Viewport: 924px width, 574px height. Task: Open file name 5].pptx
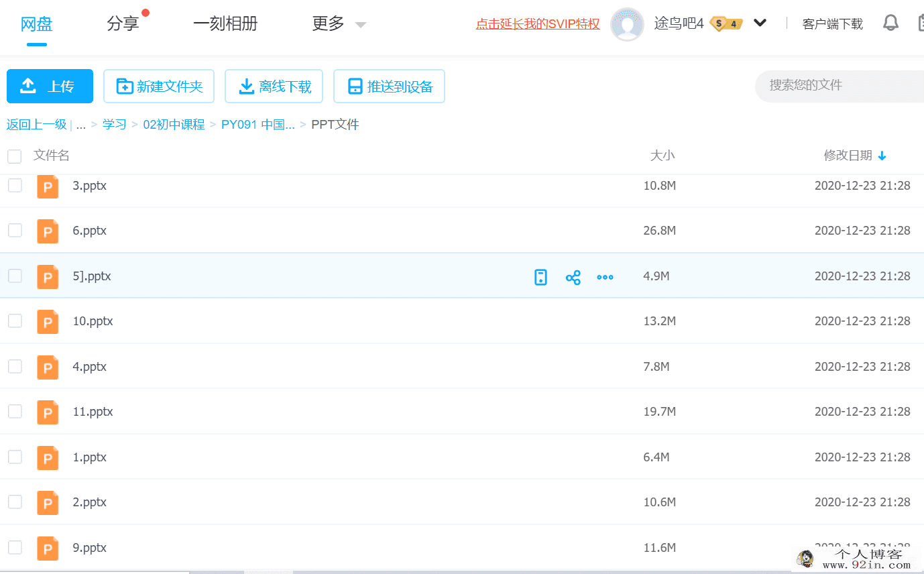coord(92,276)
